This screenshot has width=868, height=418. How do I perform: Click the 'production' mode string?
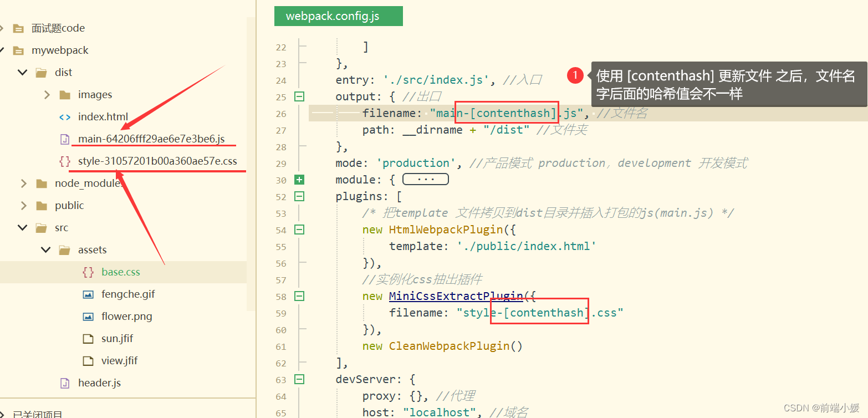[416, 163]
